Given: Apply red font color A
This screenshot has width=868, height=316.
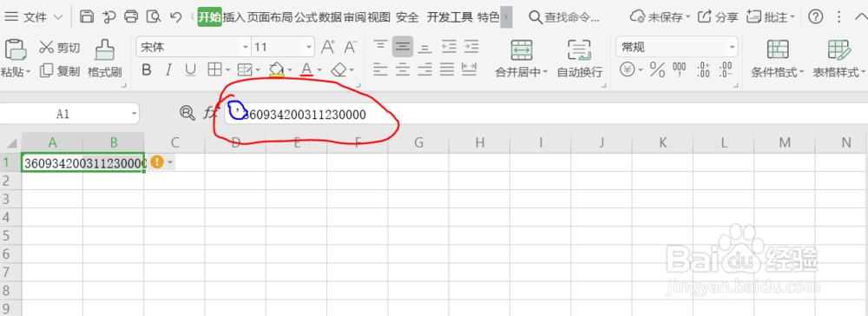Looking at the screenshot, I should [x=306, y=69].
